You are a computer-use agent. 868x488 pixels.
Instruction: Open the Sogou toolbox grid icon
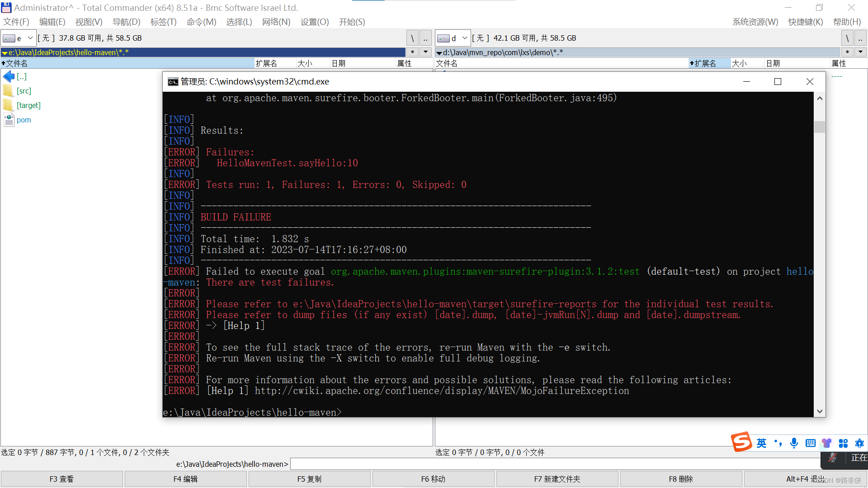click(x=843, y=443)
